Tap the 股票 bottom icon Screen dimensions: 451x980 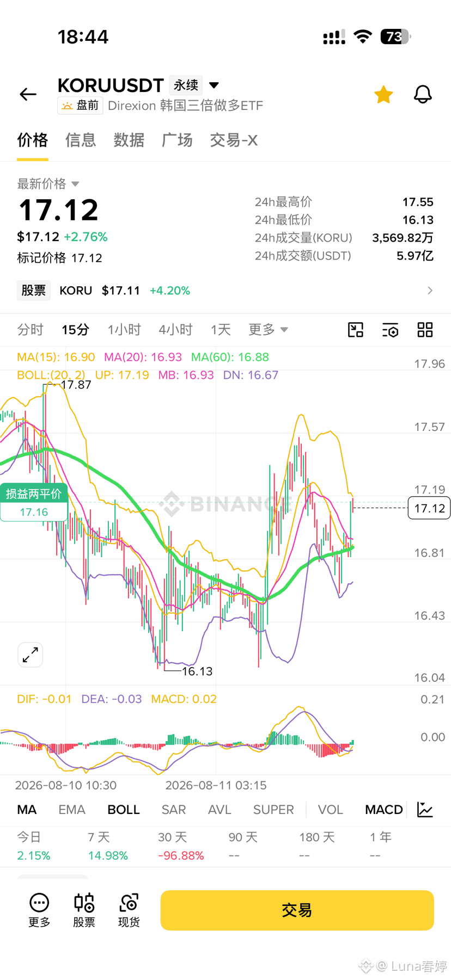pos(84,910)
